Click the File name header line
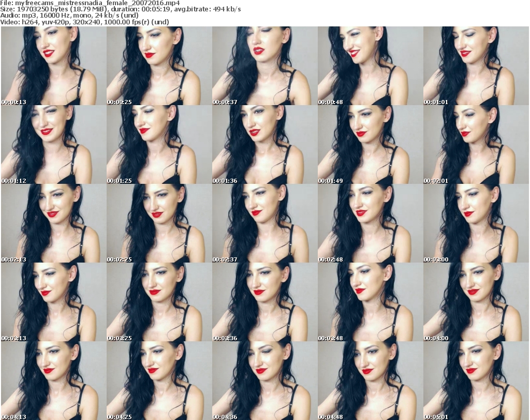This screenshot has width=530, height=420. [x=90, y=3]
